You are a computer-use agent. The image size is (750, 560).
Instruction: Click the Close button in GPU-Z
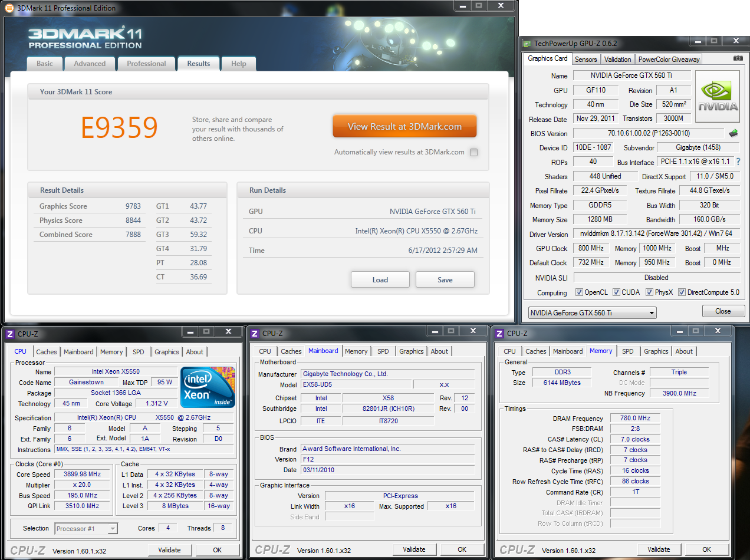pyautogui.click(x=723, y=311)
